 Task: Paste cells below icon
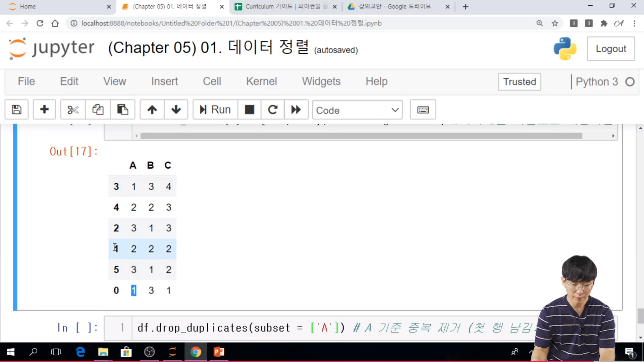[122, 110]
